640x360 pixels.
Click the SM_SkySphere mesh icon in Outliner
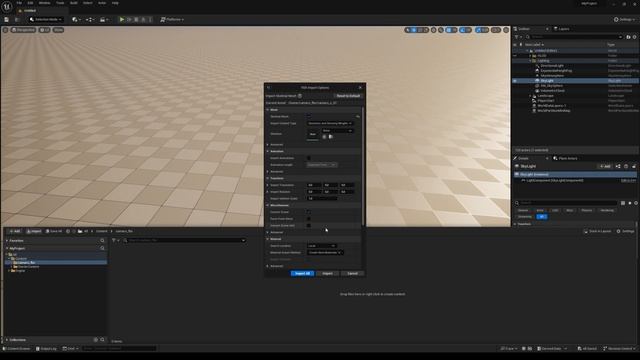(x=537, y=86)
